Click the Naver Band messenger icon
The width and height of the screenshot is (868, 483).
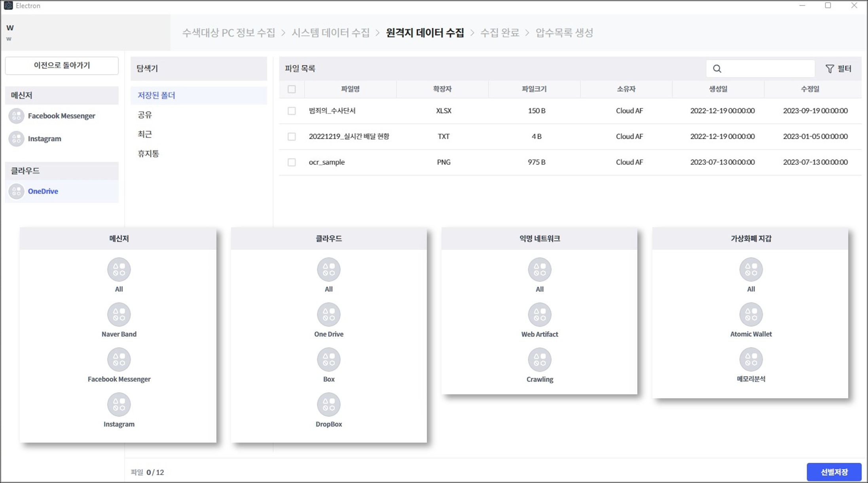pyautogui.click(x=119, y=314)
